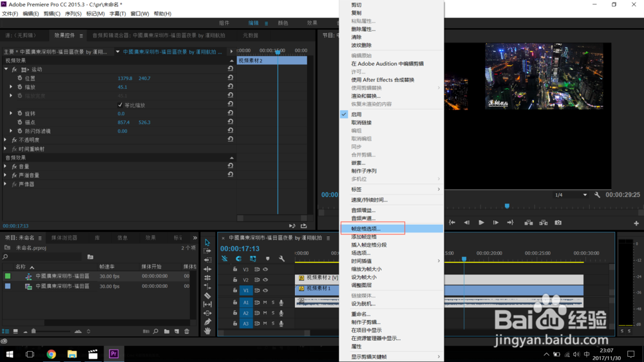This screenshot has height=362, width=644.
Task: Select the Slip tool
Action: (207, 305)
